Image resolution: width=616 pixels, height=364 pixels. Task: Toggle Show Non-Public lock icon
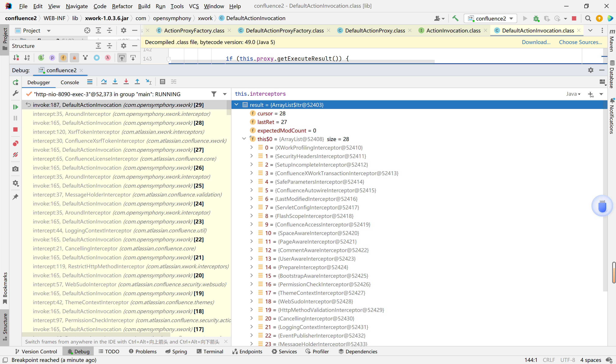[x=74, y=58]
